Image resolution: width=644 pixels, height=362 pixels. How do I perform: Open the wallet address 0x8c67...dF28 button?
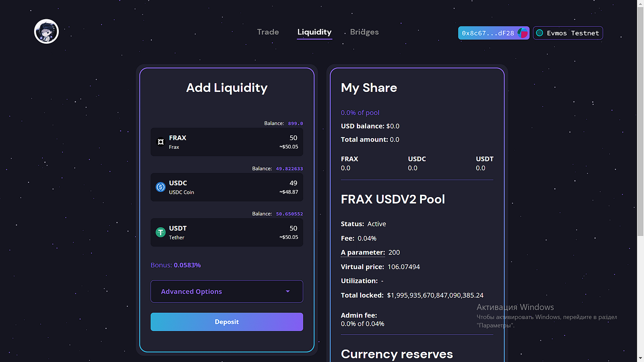click(494, 33)
